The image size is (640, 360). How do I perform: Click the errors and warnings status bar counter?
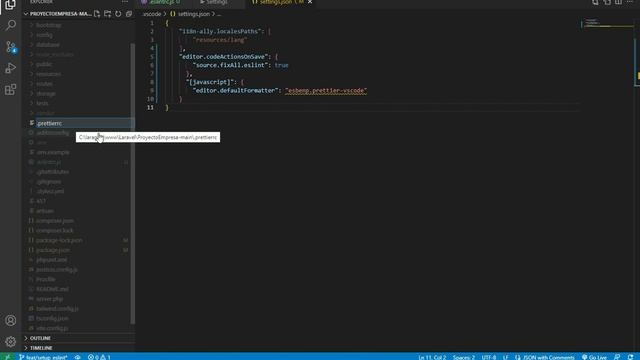[x=99, y=357]
